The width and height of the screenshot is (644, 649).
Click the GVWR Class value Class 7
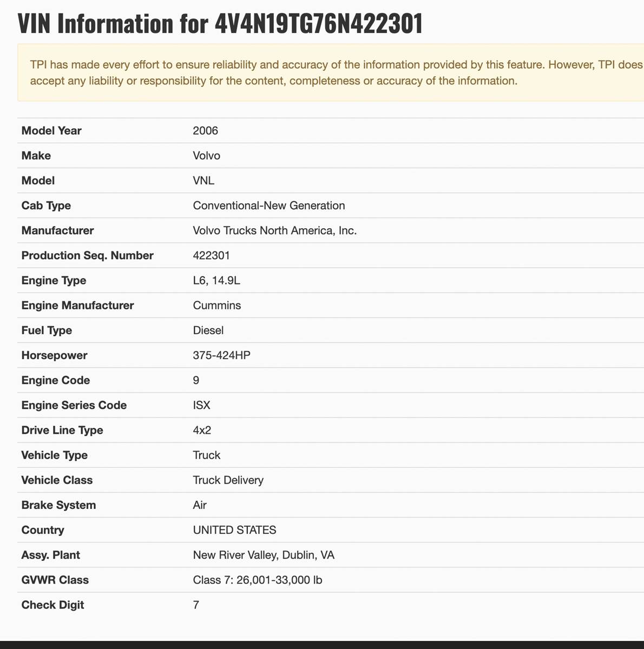pos(257,580)
